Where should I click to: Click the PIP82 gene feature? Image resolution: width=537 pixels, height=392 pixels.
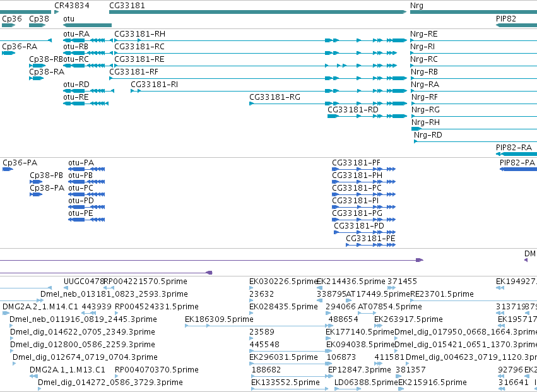point(516,25)
